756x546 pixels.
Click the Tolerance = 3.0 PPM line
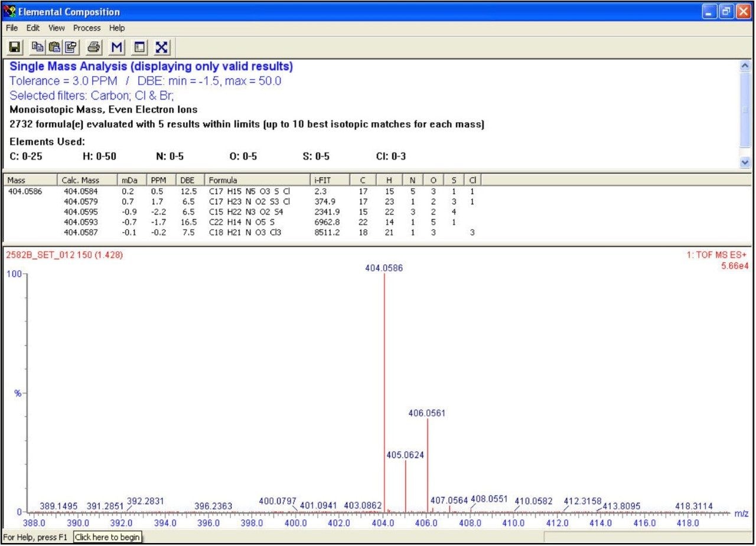click(x=145, y=81)
